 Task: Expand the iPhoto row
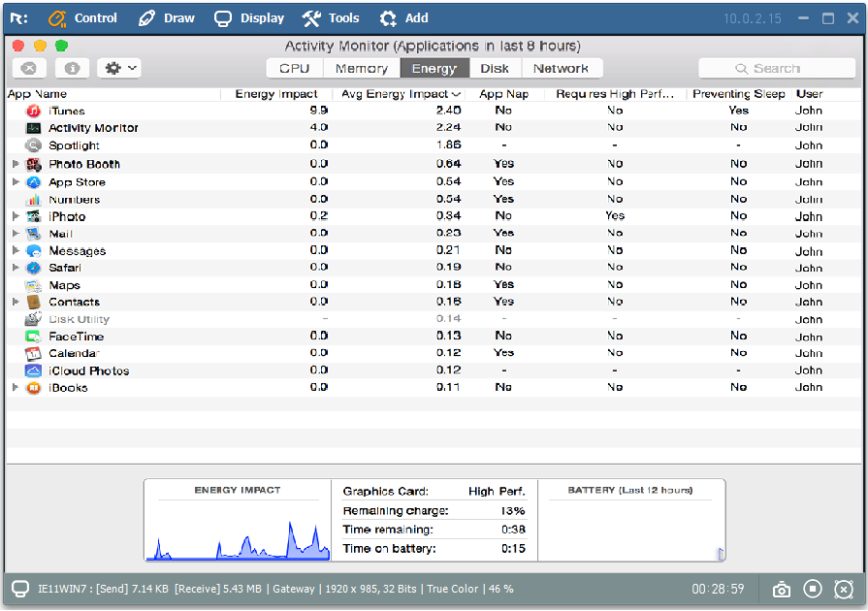(16, 216)
